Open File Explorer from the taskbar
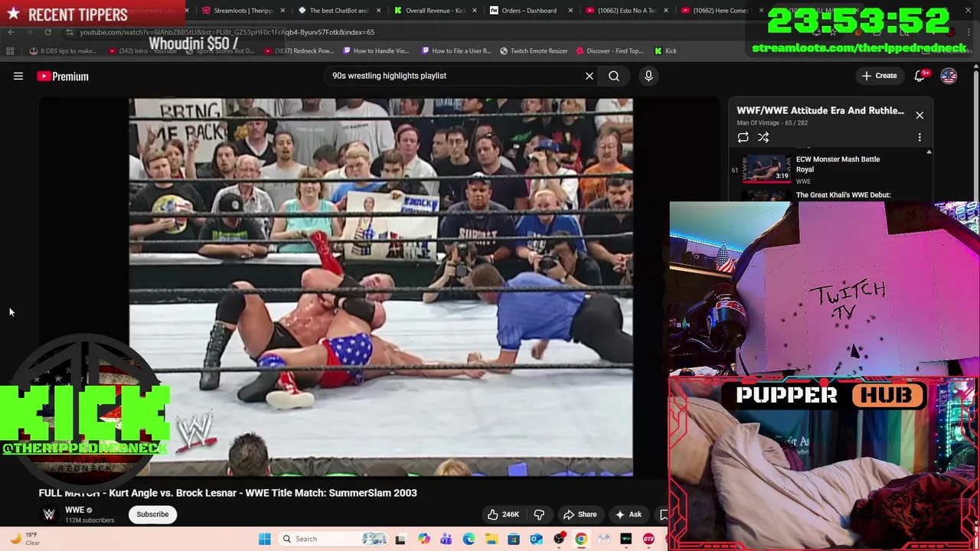Screen dimensions: 980x551 tap(491, 539)
